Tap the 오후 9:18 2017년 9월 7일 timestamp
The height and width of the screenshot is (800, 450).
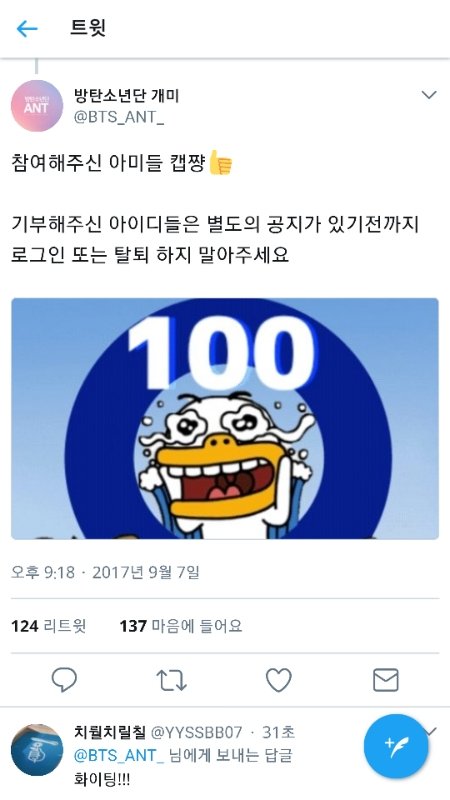pyautogui.click(x=105, y=572)
